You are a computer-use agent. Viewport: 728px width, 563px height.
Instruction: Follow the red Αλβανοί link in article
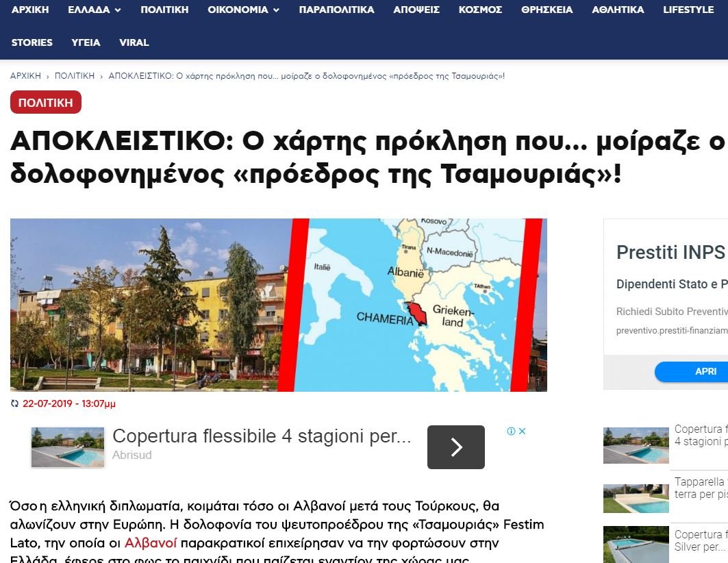point(151,543)
